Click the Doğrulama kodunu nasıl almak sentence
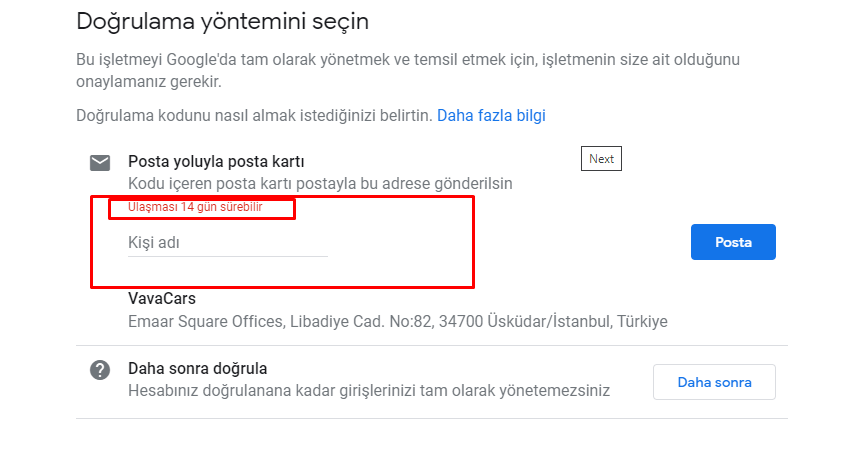 (254, 116)
